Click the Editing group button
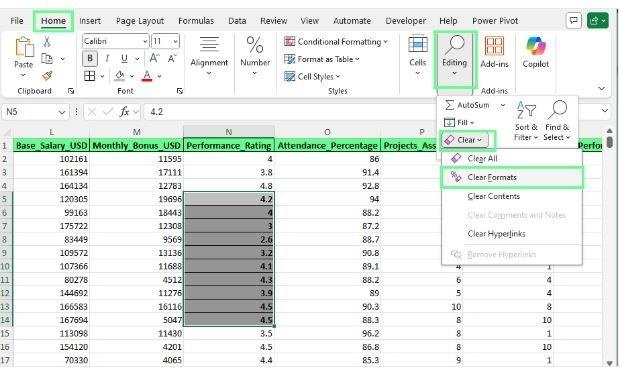 coord(454,59)
